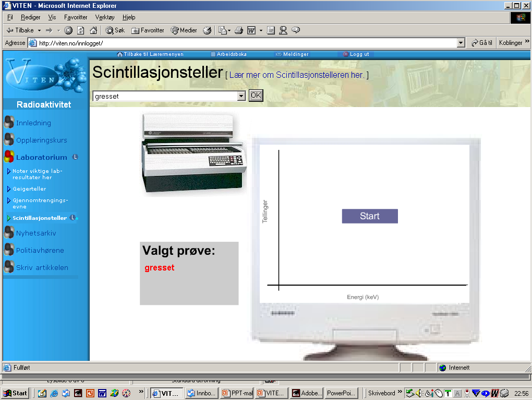Screen dimensions: 532x400
Task: Click the Refresh page icon
Action: point(81,30)
